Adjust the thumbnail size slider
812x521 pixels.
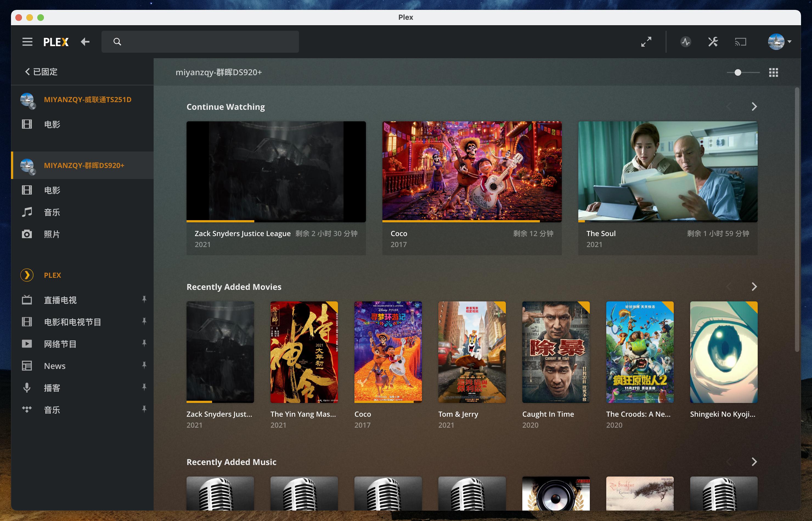tap(738, 72)
